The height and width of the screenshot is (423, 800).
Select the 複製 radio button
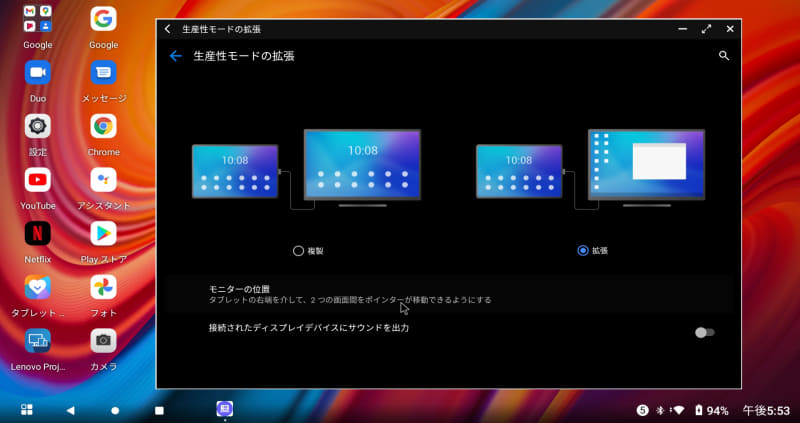[298, 251]
